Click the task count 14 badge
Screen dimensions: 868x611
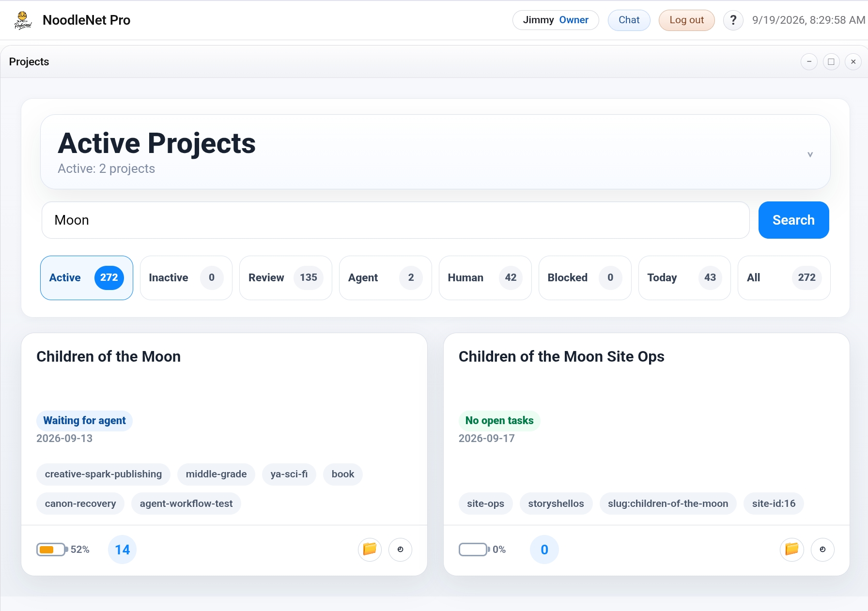[x=123, y=550]
